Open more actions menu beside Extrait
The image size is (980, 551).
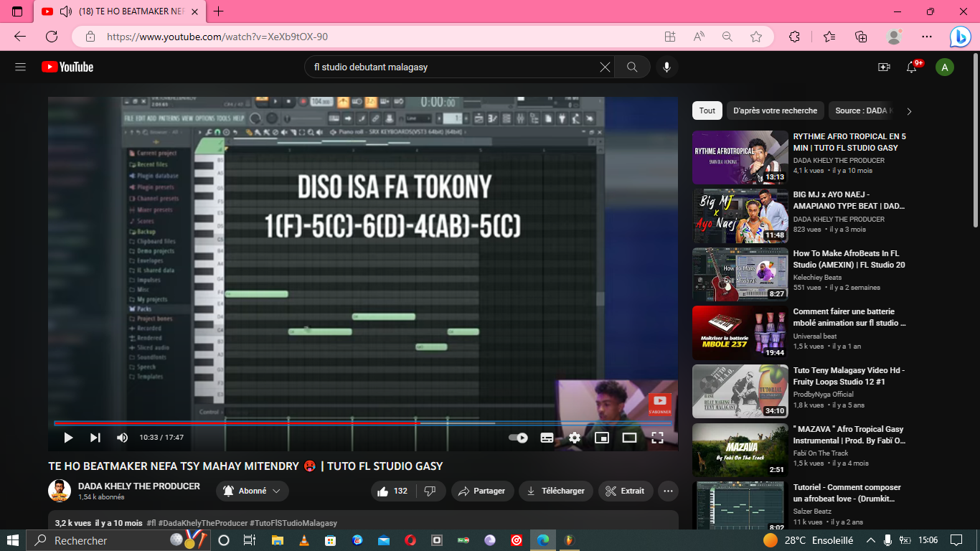coord(668,491)
